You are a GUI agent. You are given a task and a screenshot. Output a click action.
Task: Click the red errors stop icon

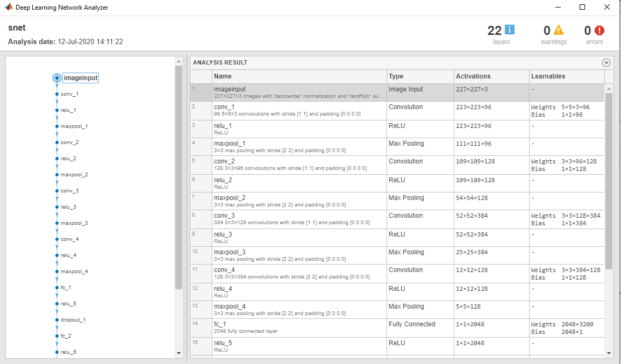coord(599,30)
